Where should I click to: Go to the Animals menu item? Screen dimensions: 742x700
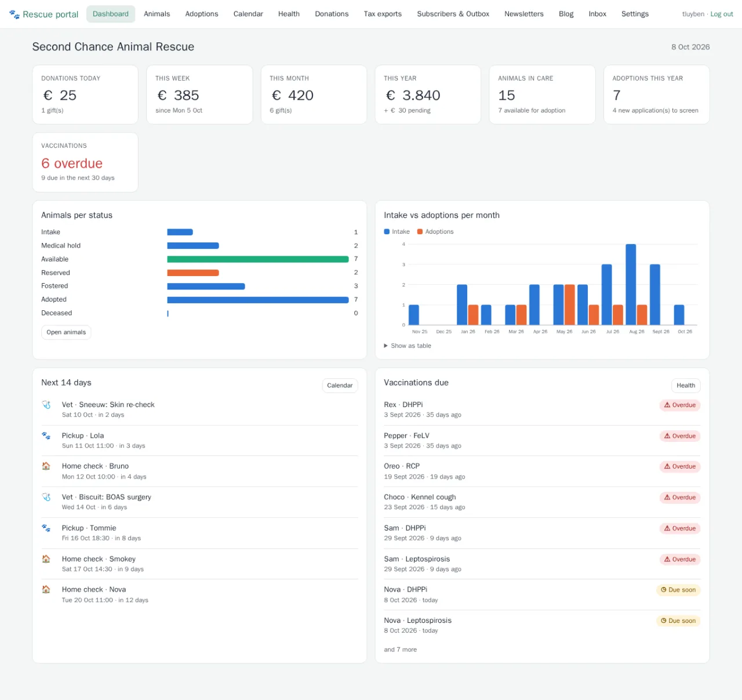pos(157,14)
